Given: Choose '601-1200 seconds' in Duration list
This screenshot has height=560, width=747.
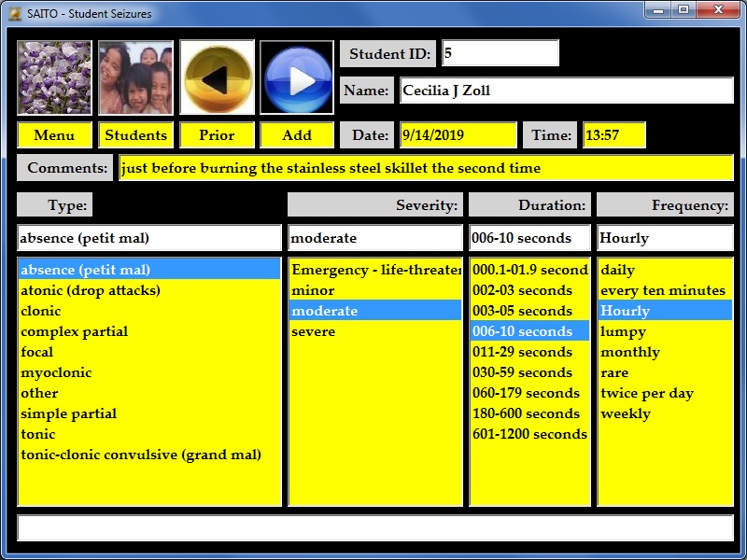Looking at the screenshot, I should click(x=529, y=434).
